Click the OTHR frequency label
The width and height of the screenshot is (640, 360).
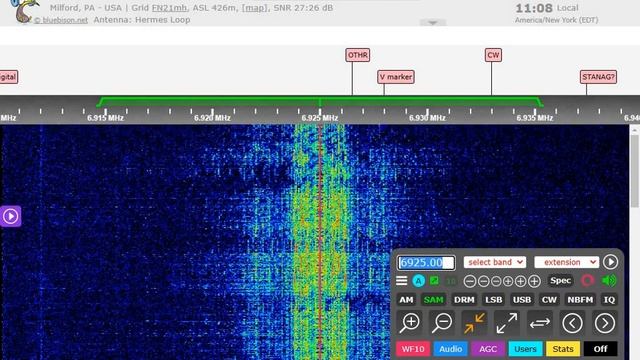point(358,55)
